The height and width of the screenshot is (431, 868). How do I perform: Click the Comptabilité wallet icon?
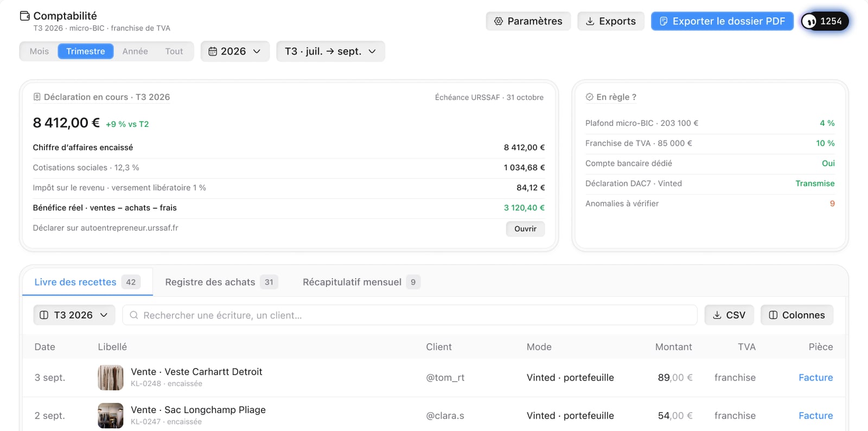point(25,16)
